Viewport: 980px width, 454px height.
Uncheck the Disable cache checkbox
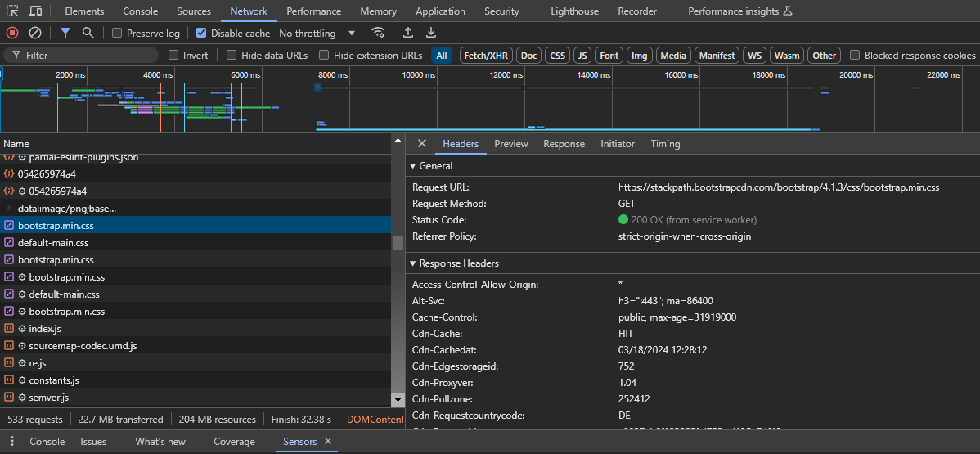(x=201, y=34)
